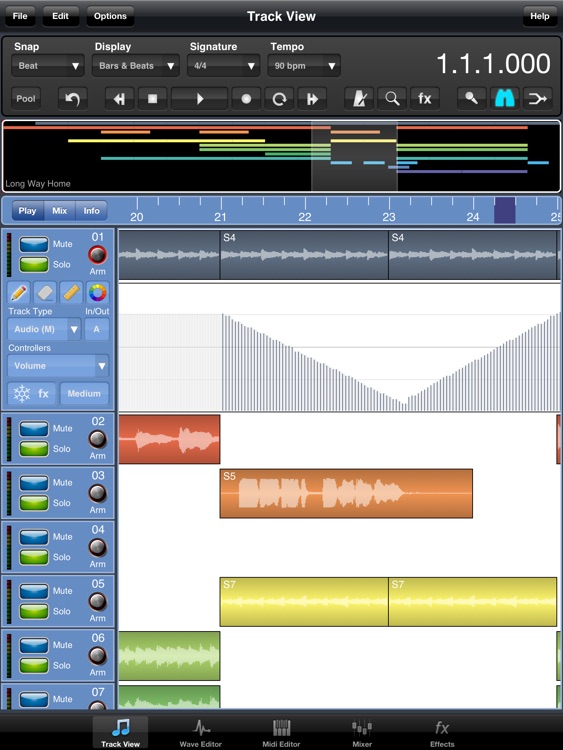Open track 01 fx button
Viewport: 563px width, 750px height.
pyautogui.click(x=44, y=394)
